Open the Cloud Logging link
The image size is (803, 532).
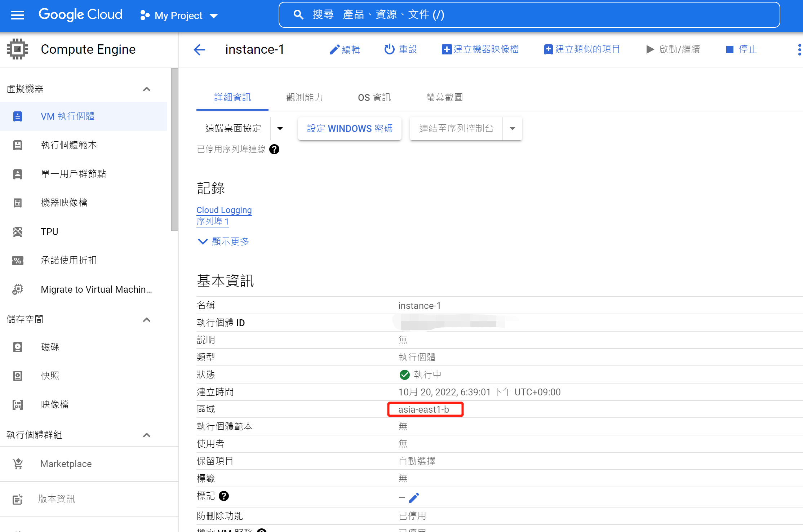click(224, 210)
